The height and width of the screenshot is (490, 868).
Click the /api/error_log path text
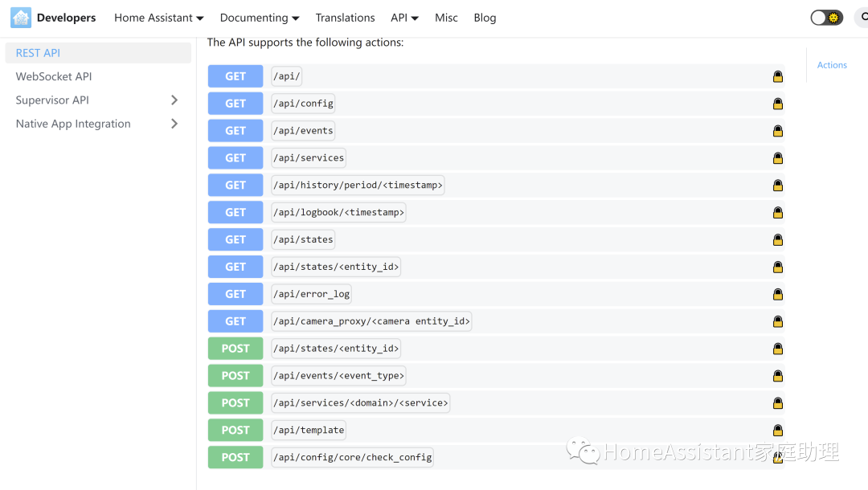tap(312, 294)
